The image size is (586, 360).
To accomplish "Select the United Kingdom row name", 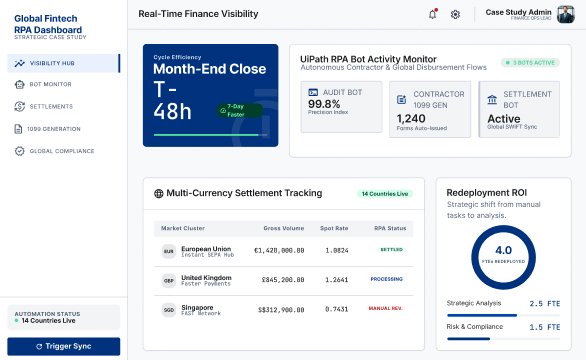I will point(206,278).
